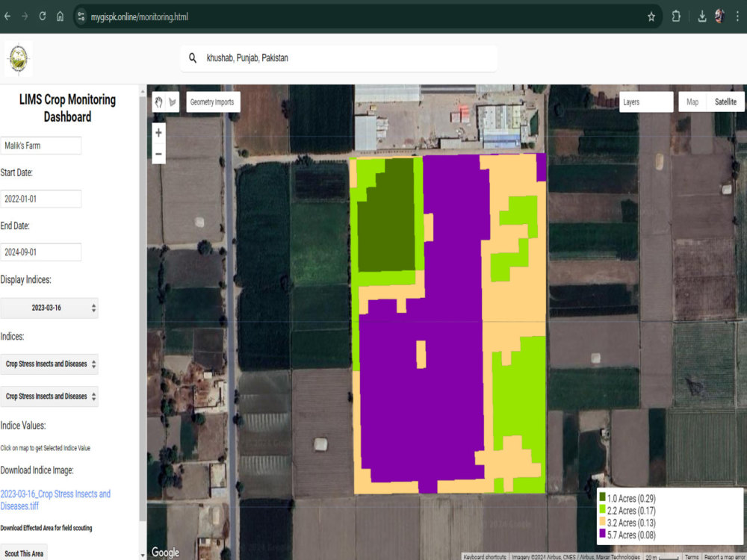The image size is (747, 560).
Task: Click the browser address bar URL
Action: point(139,16)
